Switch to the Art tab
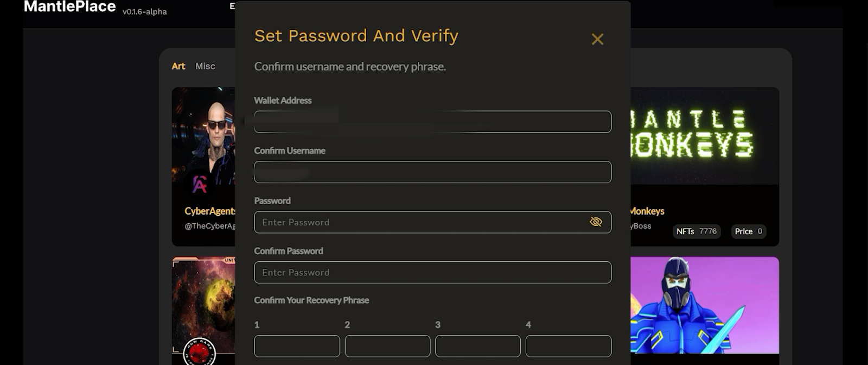Screen dimensions: 868x365 tap(178, 66)
